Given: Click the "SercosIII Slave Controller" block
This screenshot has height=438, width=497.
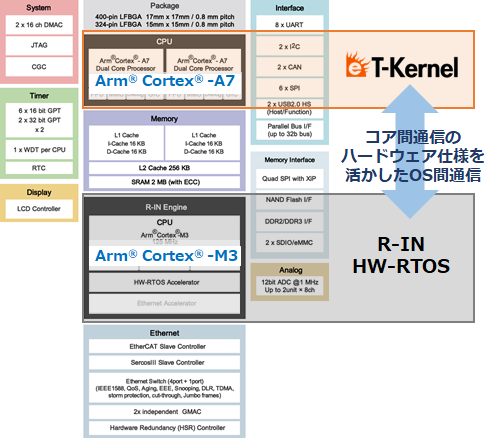Looking at the screenshot, I should click(x=164, y=362).
